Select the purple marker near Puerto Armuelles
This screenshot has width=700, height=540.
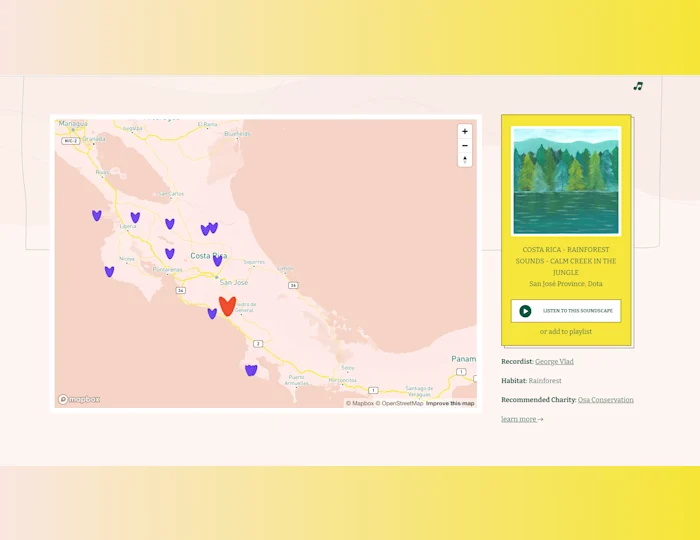coord(251,370)
